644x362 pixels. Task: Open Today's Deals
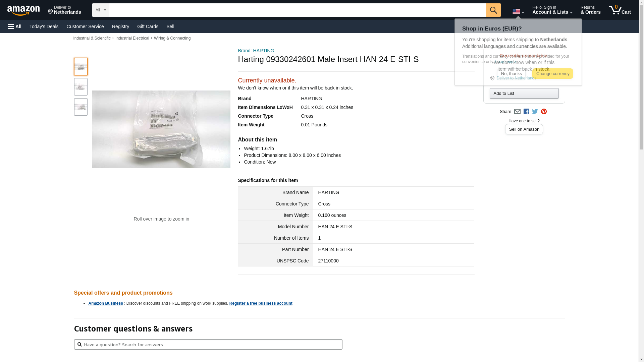(44, 26)
